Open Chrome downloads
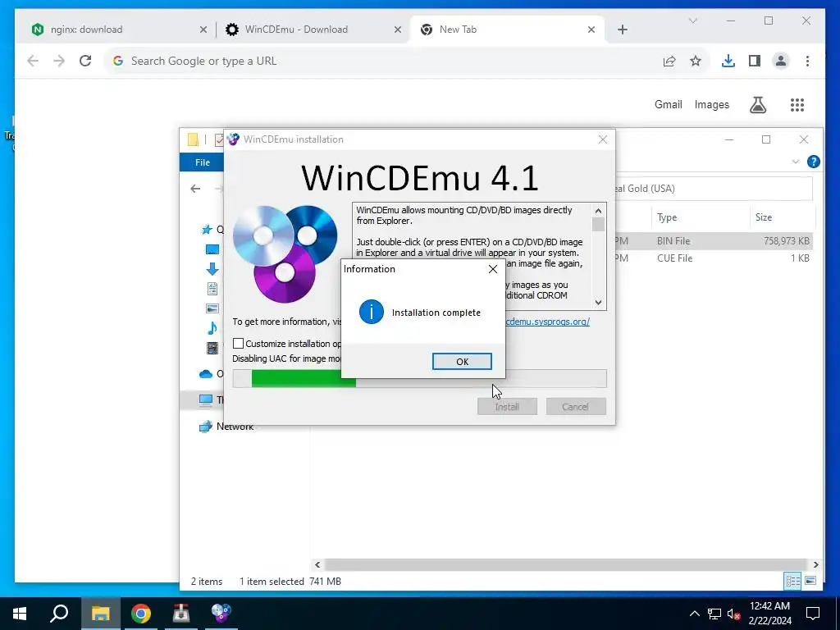Screen dimensions: 840x630 pos(728,61)
